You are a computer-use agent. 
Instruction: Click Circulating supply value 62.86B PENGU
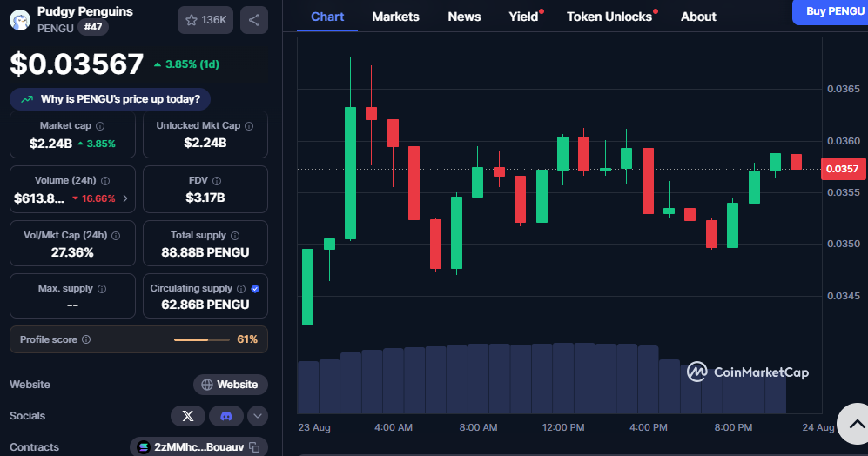(205, 305)
